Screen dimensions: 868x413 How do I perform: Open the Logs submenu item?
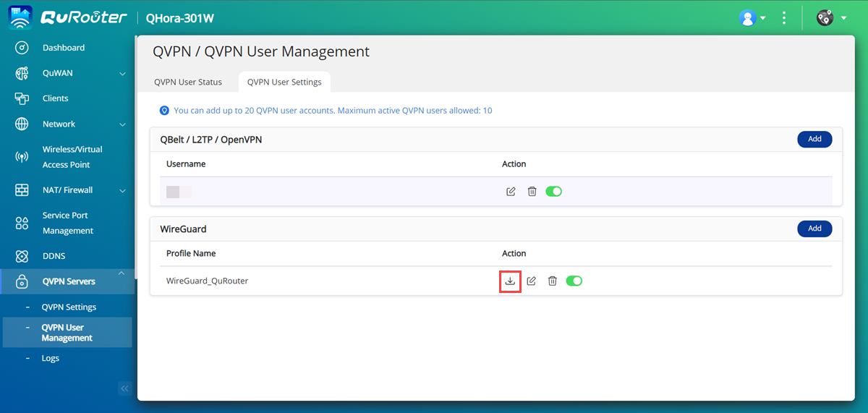point(51,358)
